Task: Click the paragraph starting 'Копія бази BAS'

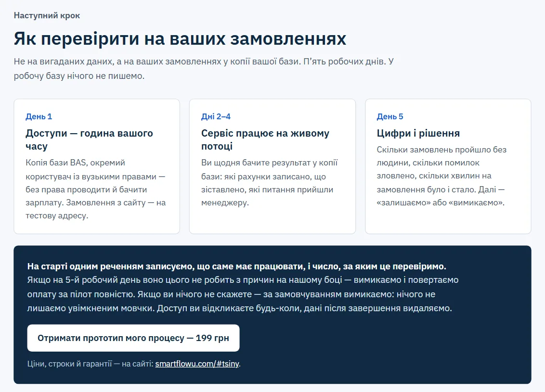Action: pyautogui.click(x=96, y=189)
